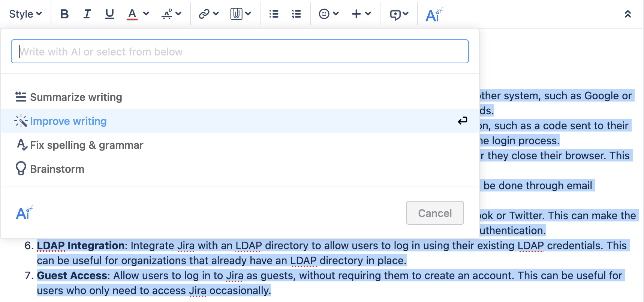Click the Brainstorm lightbulb icon

(x=21, y=169)
